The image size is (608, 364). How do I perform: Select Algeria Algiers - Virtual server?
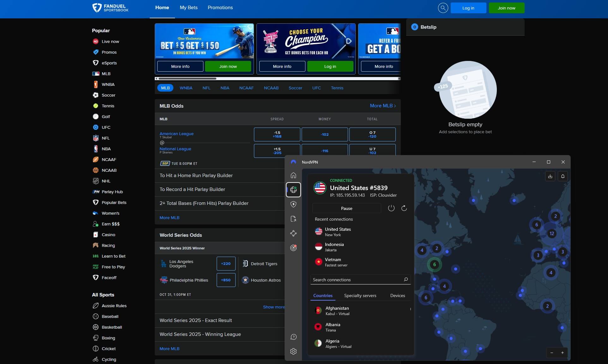360,343
